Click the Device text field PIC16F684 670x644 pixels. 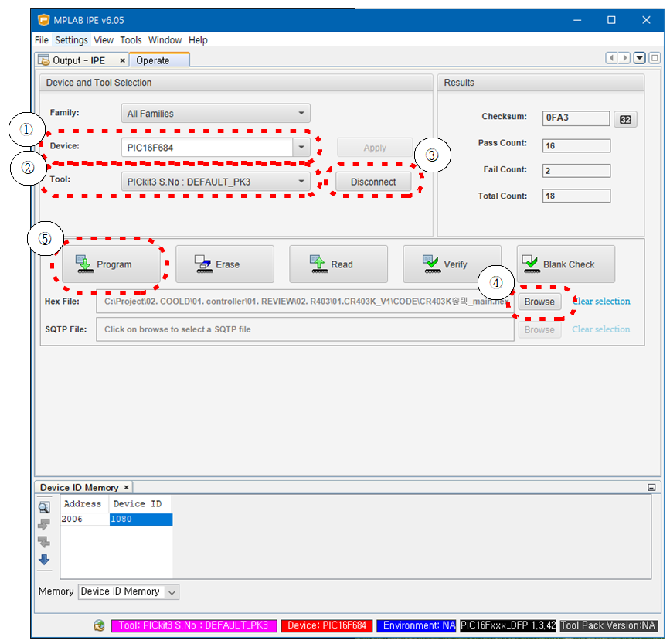point(207,148)
